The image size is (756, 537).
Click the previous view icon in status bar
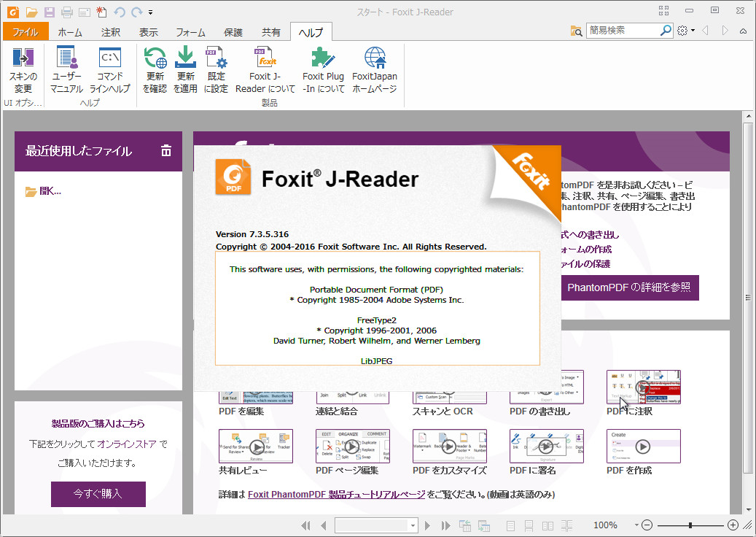[465, 525]
